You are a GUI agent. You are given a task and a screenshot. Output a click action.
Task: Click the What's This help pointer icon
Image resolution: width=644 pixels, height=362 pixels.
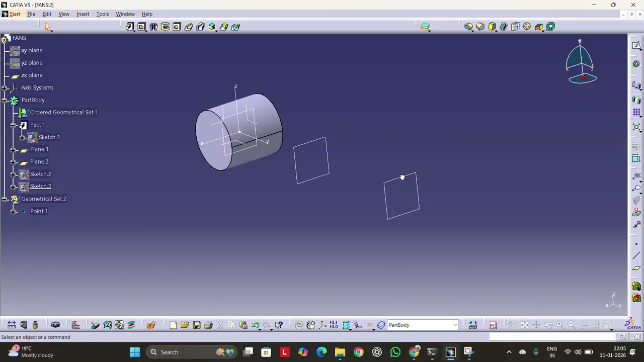(x=279, y=325)
